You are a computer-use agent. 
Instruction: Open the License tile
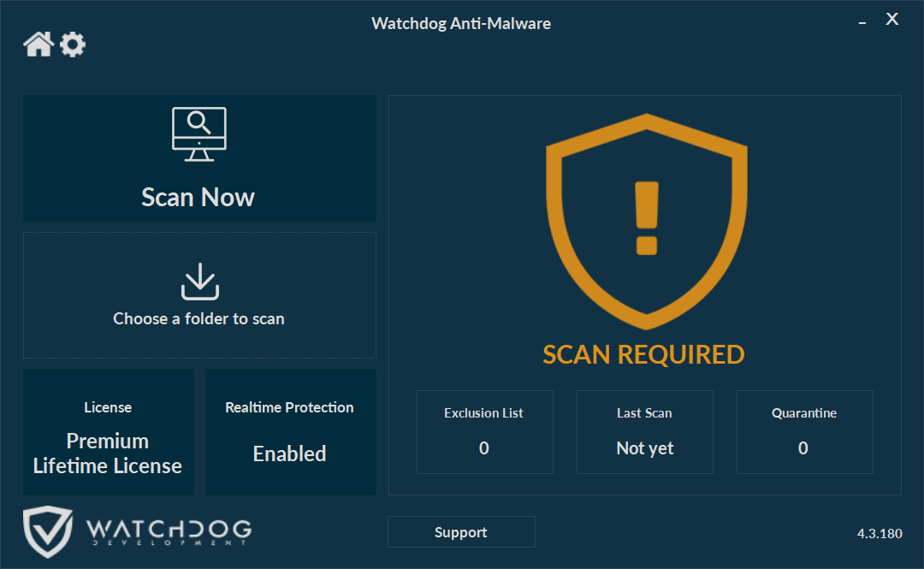109,431
